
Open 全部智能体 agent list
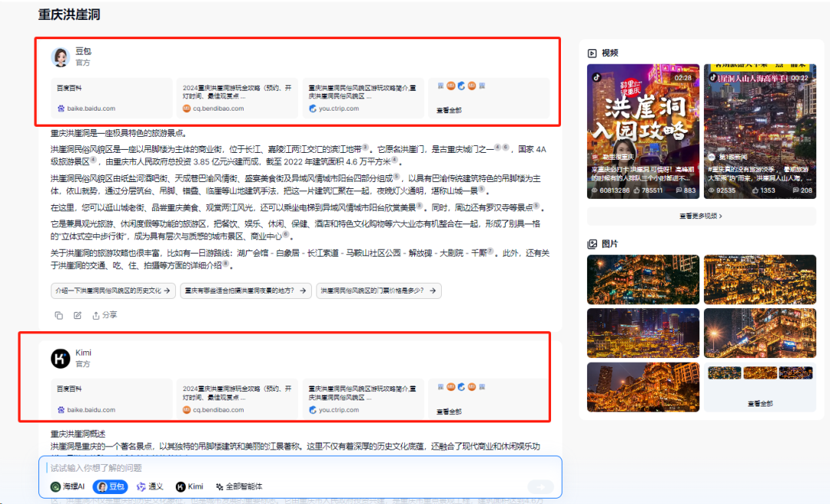[x=239, y=486]
